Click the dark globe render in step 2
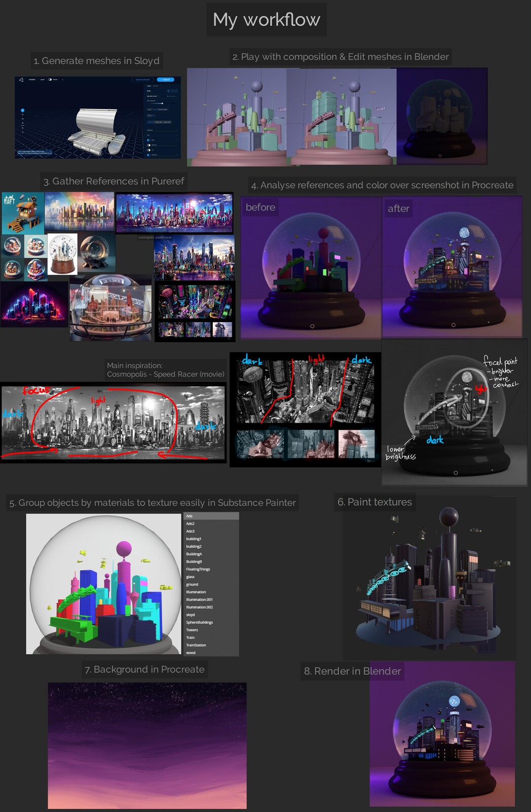Viewport: 531px width, 812px height. [442, 116]
